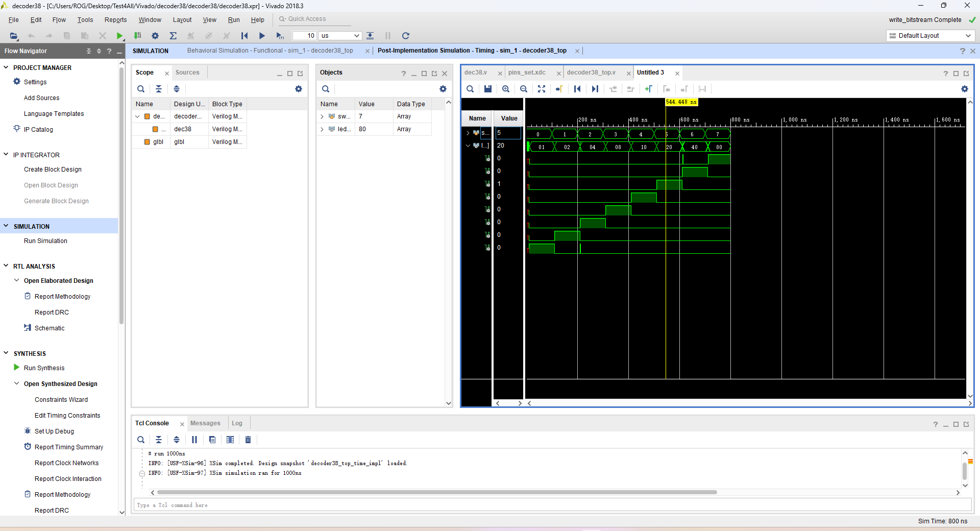
Task: Collapse all in the Scope panel
Action: [159, 89]
